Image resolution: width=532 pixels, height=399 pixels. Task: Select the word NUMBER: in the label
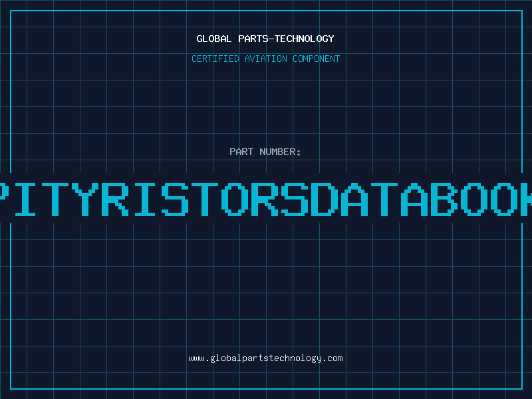280,152
